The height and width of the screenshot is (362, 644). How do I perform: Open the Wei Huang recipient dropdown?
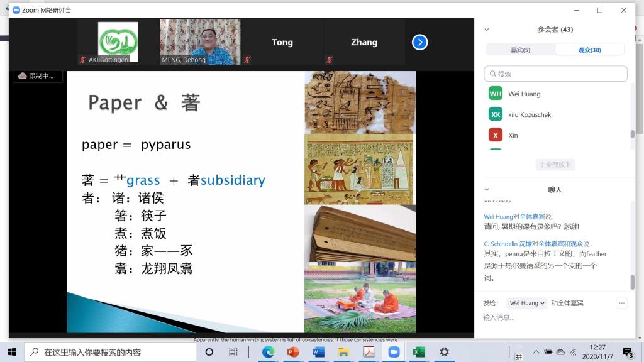527,303
